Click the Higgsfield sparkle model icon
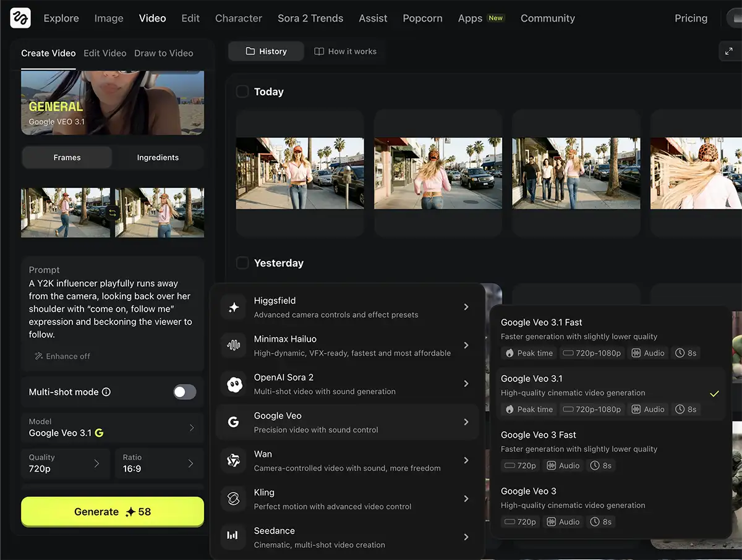Image resolution: width=742 pixels, height=560 pixels. [x=234, y=307]
